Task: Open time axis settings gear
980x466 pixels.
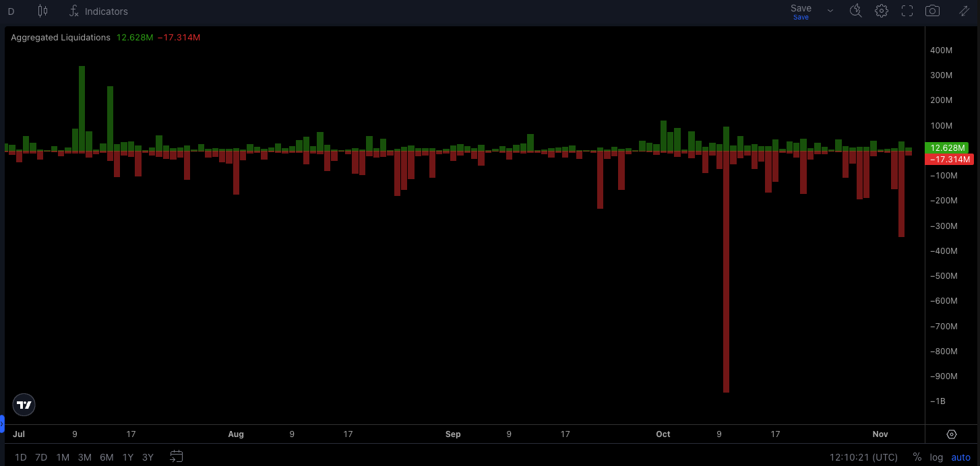Action: 952,434
